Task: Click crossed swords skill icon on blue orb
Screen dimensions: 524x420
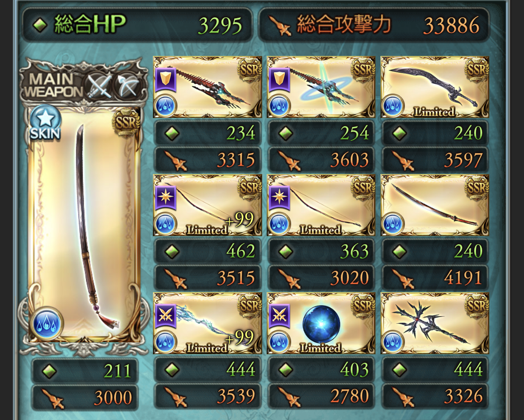Action: point(280,315)
